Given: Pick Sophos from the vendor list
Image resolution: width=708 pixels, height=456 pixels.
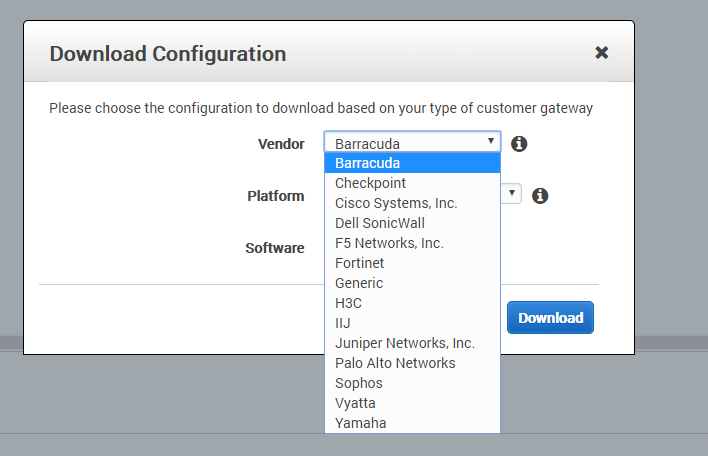Looking at the screenshot, I should [412, 383].
